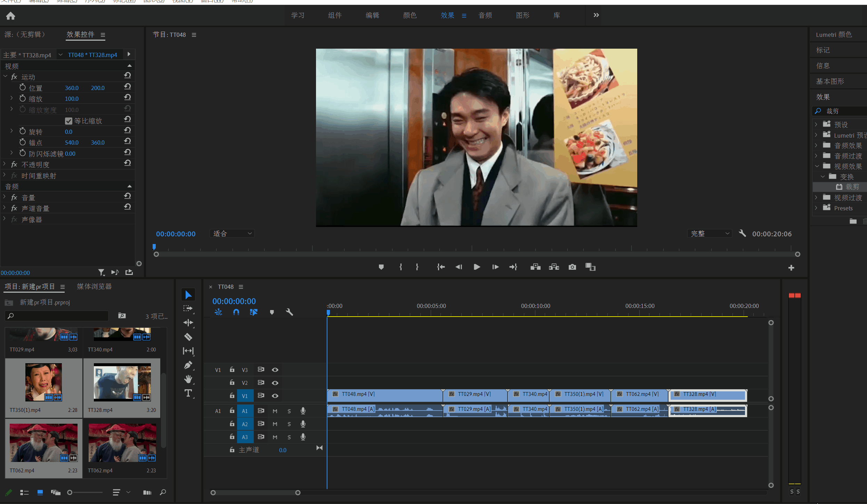
Task: Toggle timeline snapping magnet icon
Action: click(x=236, y=312)
